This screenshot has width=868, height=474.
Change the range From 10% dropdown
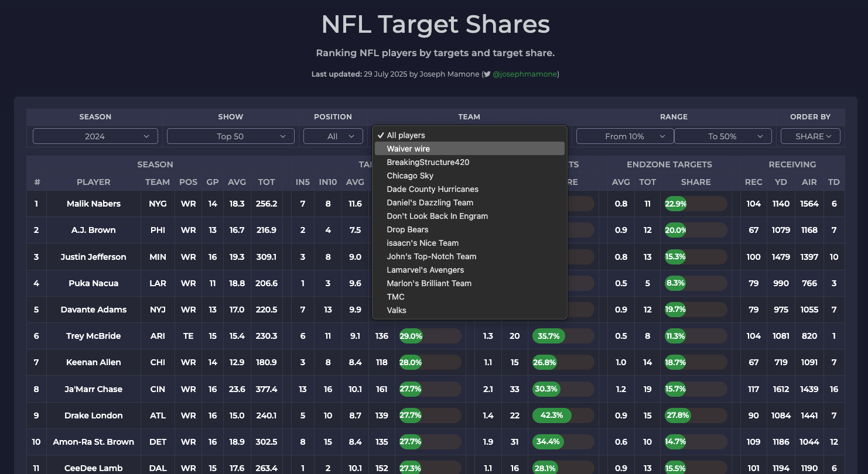point(625,136)
